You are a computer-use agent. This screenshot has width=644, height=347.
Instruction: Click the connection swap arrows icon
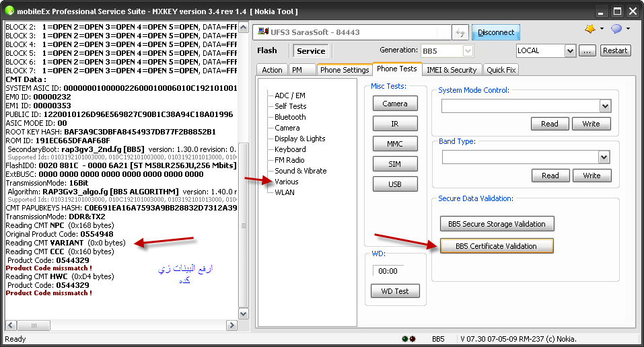tap(460, 32)
